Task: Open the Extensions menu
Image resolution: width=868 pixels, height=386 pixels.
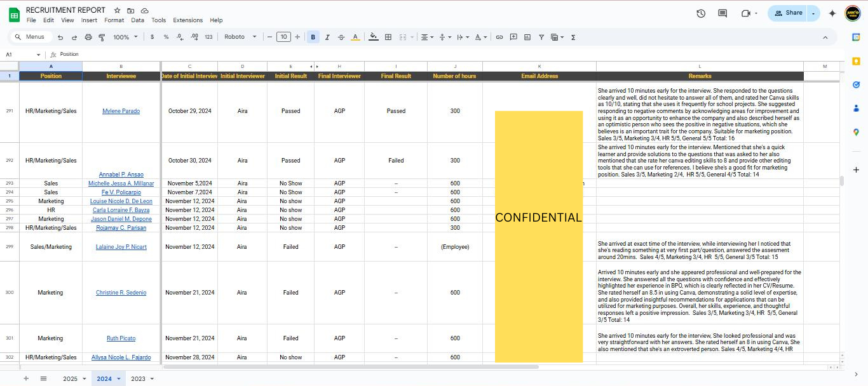Action: pos(188,20)
